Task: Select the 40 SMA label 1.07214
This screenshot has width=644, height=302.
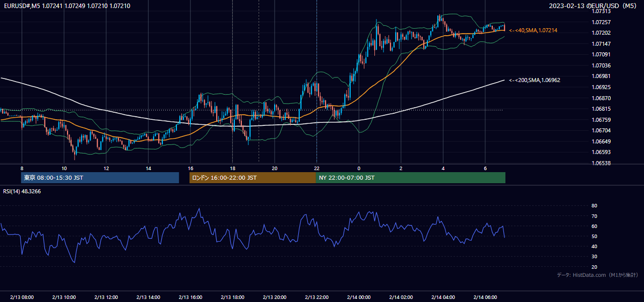Action: tap(533, 30)
